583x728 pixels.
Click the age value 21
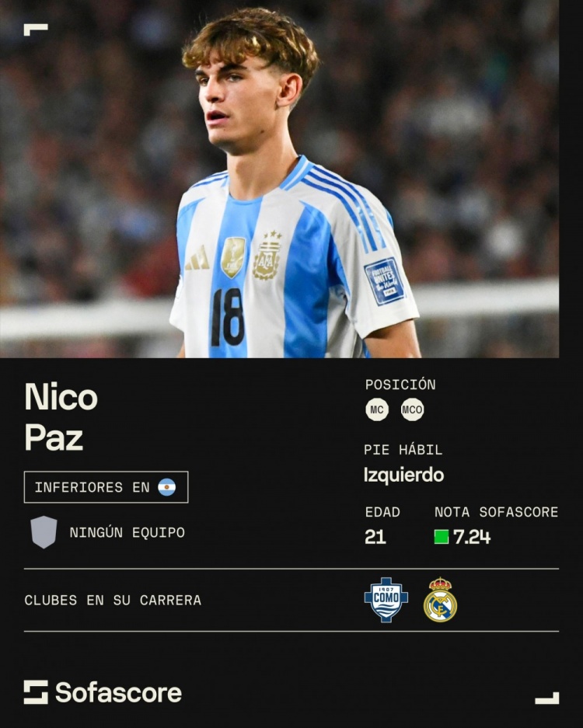(375, 537)
